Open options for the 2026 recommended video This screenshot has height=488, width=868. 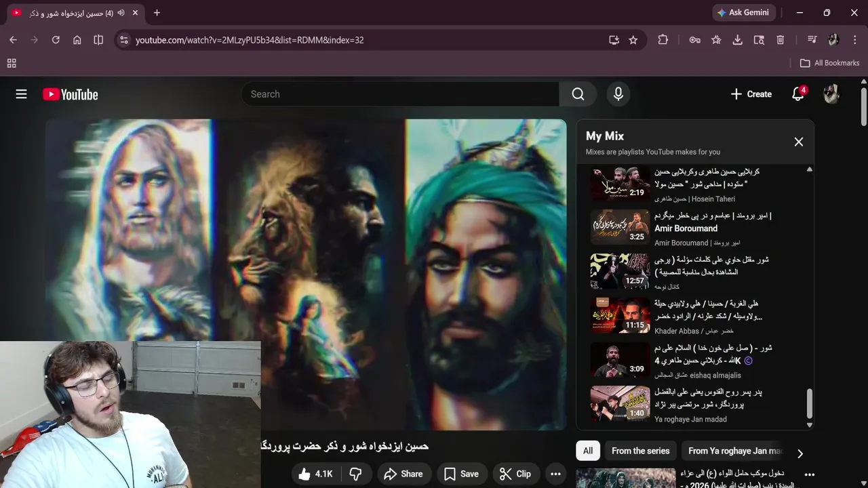point(809,474)
